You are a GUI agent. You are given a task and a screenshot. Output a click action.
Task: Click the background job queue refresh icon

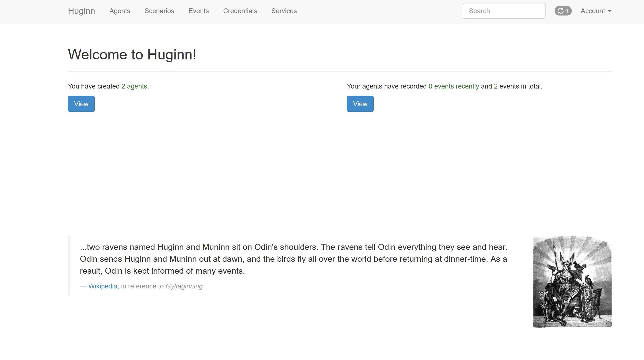(x=561, y=10)
